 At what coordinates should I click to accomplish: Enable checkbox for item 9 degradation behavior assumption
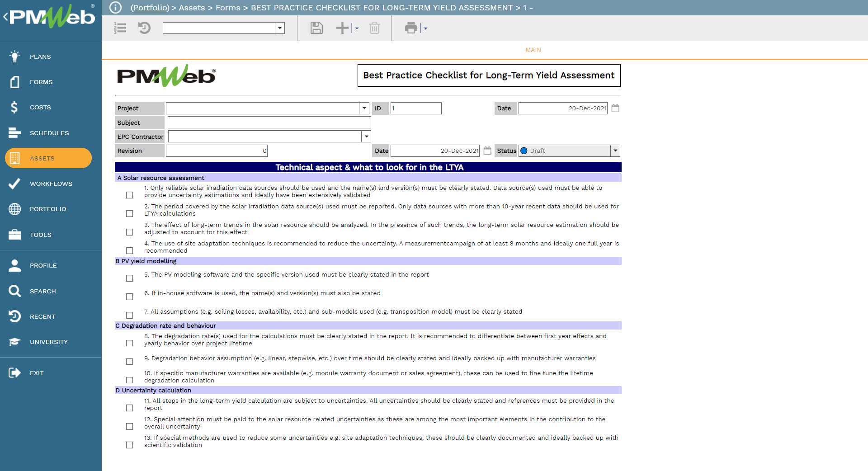[x=130, y=362]
